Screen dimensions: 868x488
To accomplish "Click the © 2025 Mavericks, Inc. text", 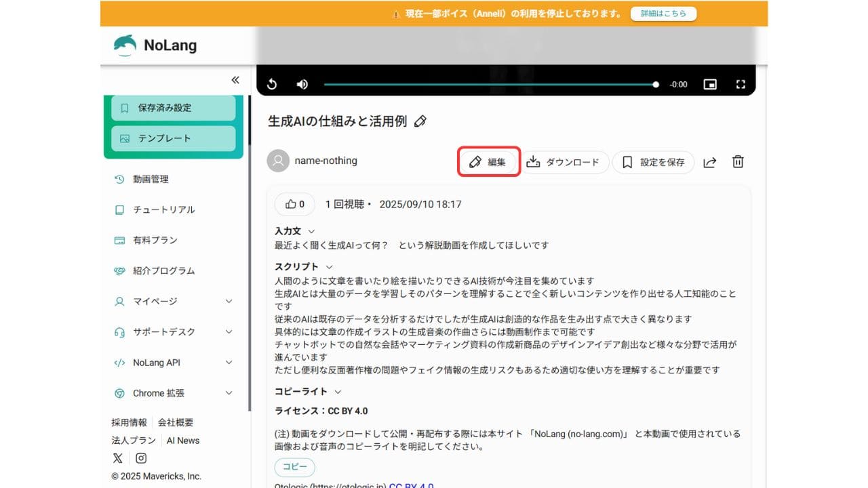I will click(x=157, y=476).
